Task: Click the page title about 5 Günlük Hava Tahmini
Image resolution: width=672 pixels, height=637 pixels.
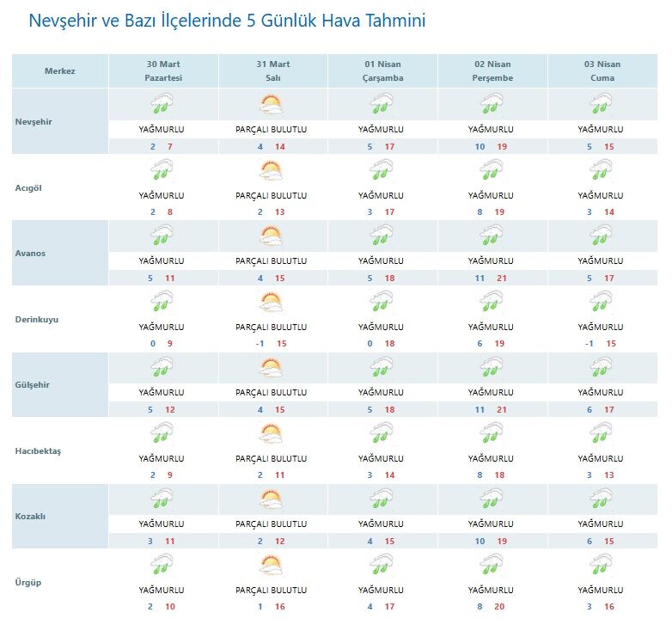Action: [227, 20]
